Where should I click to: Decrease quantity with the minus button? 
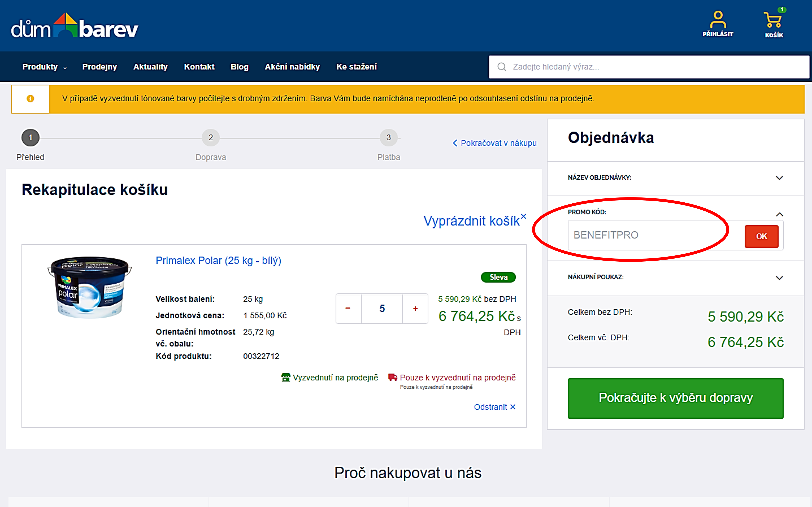tap(348, 309)
